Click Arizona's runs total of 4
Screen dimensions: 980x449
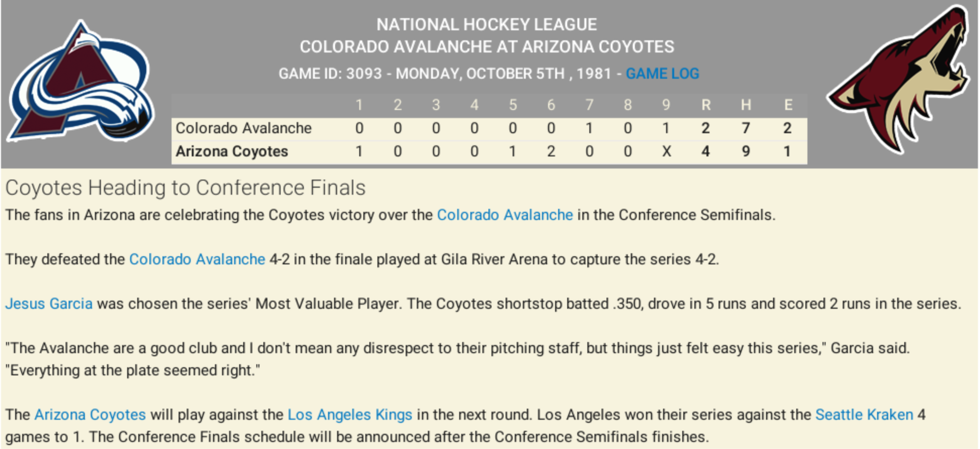tap(705, 151)
